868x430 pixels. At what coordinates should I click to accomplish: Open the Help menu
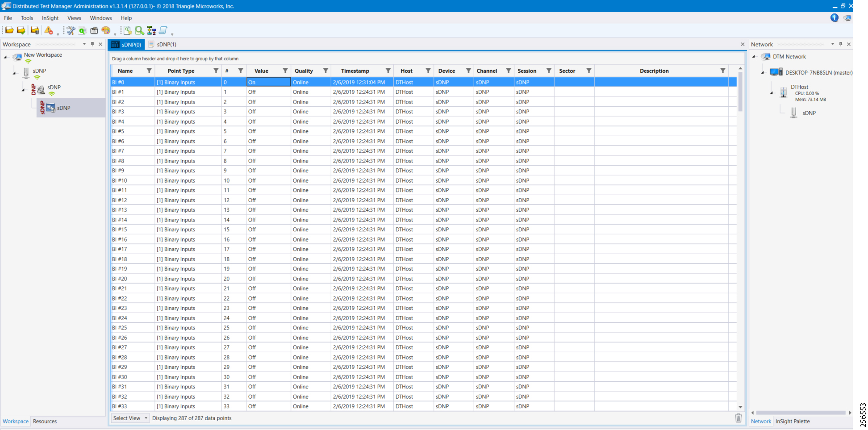tap(126, 18)
